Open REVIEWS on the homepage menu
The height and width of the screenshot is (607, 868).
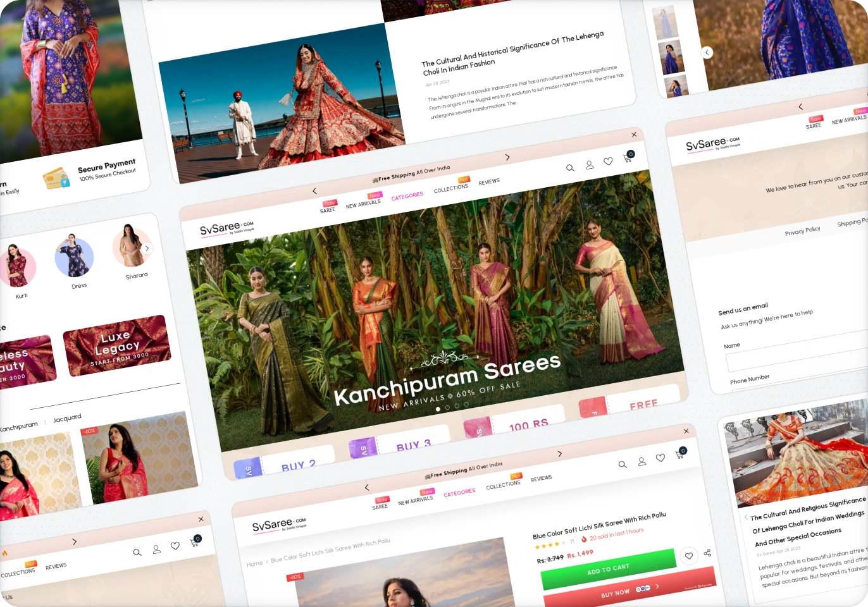tap(489, 182)
